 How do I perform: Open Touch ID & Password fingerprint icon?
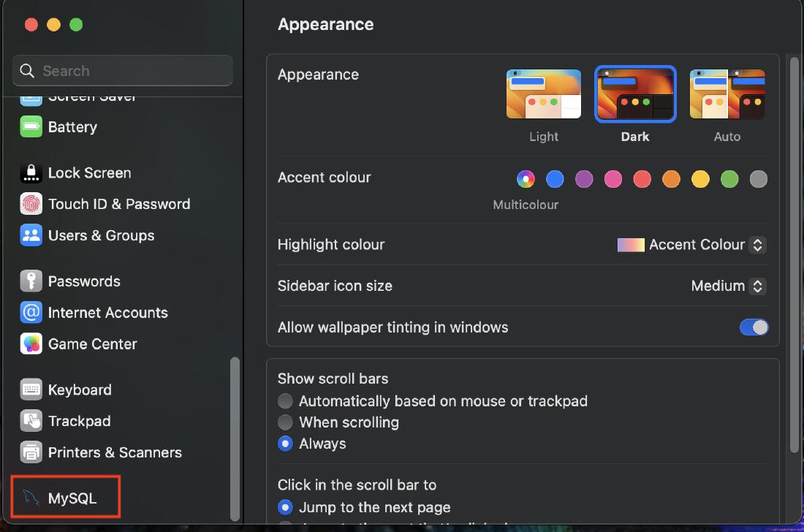click(x=31, y=204)
